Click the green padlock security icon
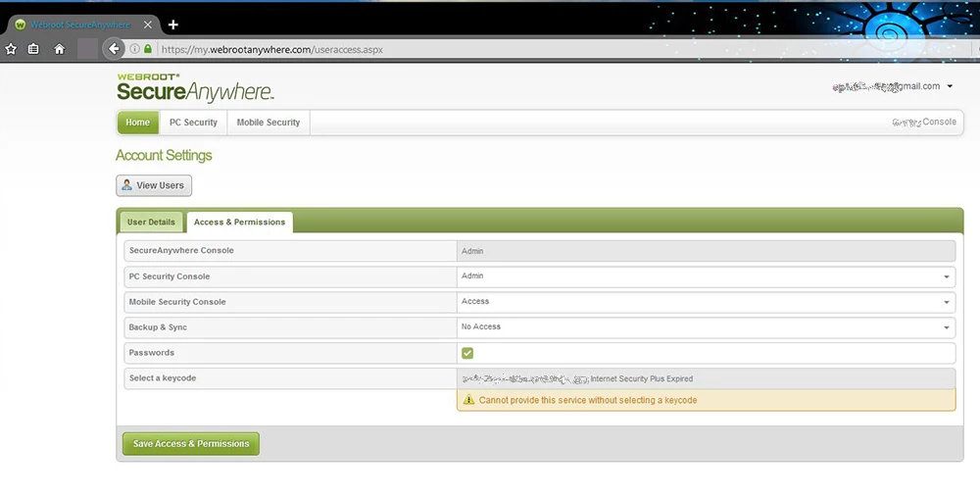The image size is (980, 499). (148, 49)
